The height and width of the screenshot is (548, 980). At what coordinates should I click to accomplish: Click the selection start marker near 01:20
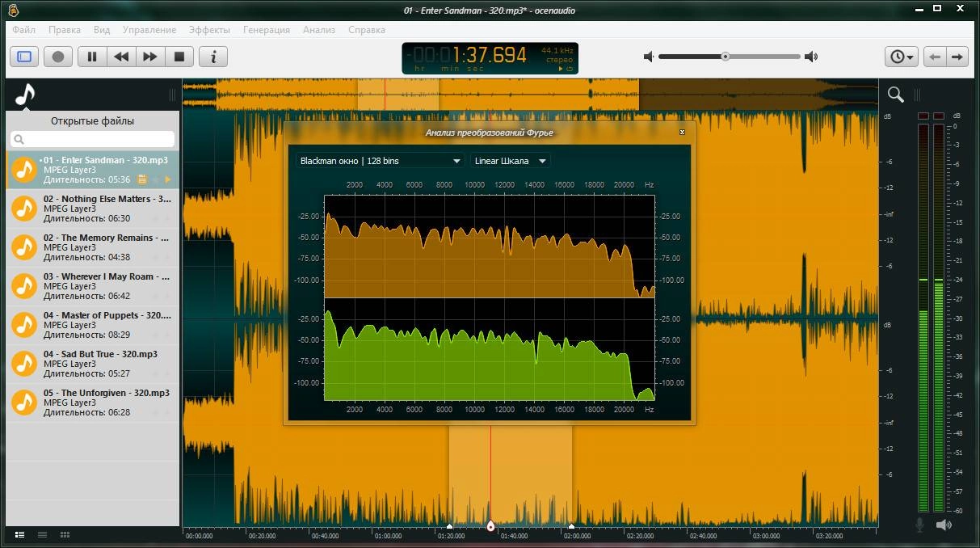click(450, 526)
